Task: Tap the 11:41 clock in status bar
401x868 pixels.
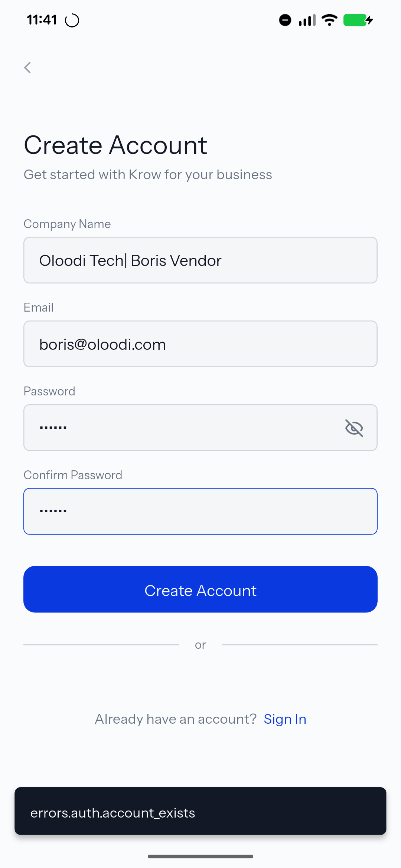Action: click(x=42, y=20)
